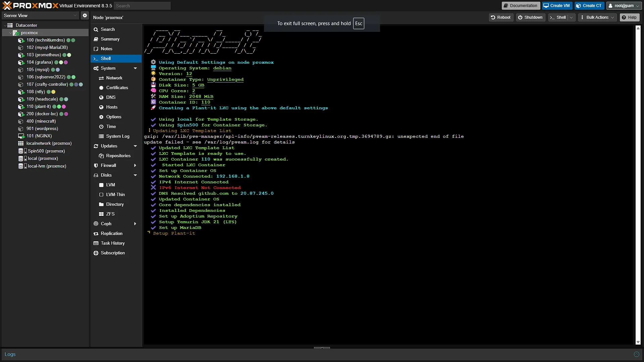Select Spin500 (proxmox) storage in tree

click(x=46, y=151)
